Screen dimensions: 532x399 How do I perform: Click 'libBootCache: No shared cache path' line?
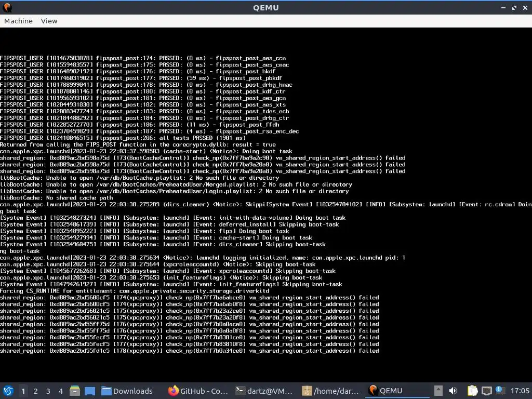pos(57,198)
